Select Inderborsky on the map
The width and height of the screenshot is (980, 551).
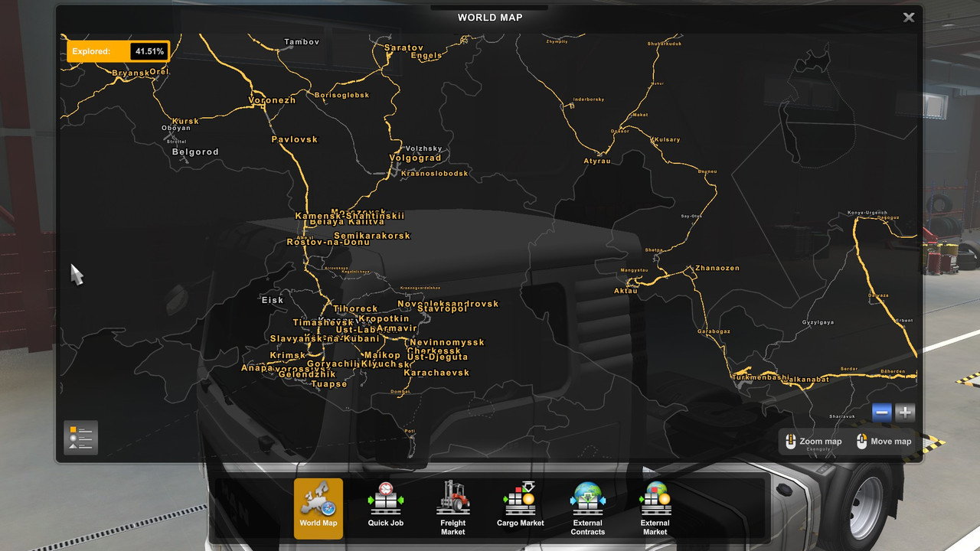pyautogui.click(x=589, y=99)
